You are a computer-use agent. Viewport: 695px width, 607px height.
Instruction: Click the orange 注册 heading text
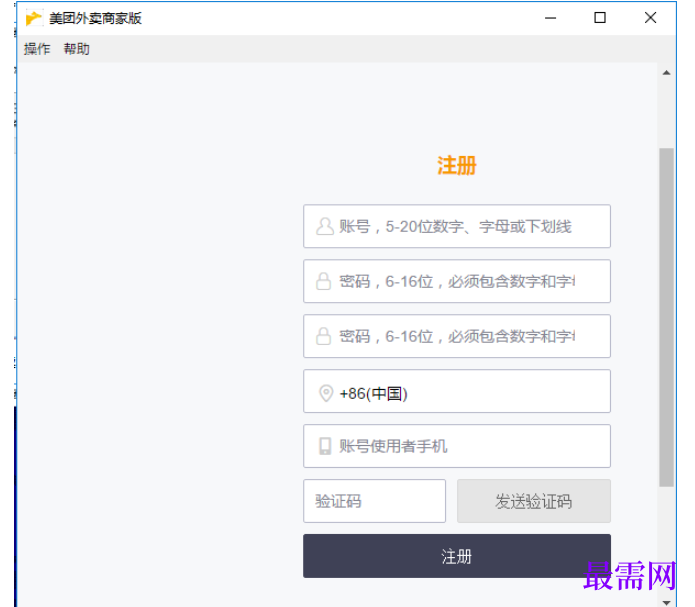(x=457, y=165)
